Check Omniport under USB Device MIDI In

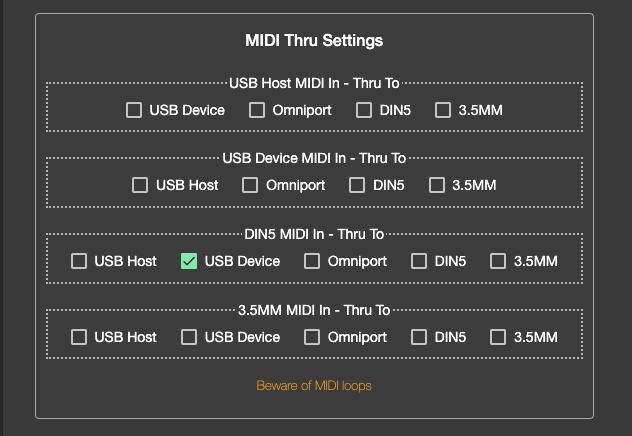(x=250, y=185)
